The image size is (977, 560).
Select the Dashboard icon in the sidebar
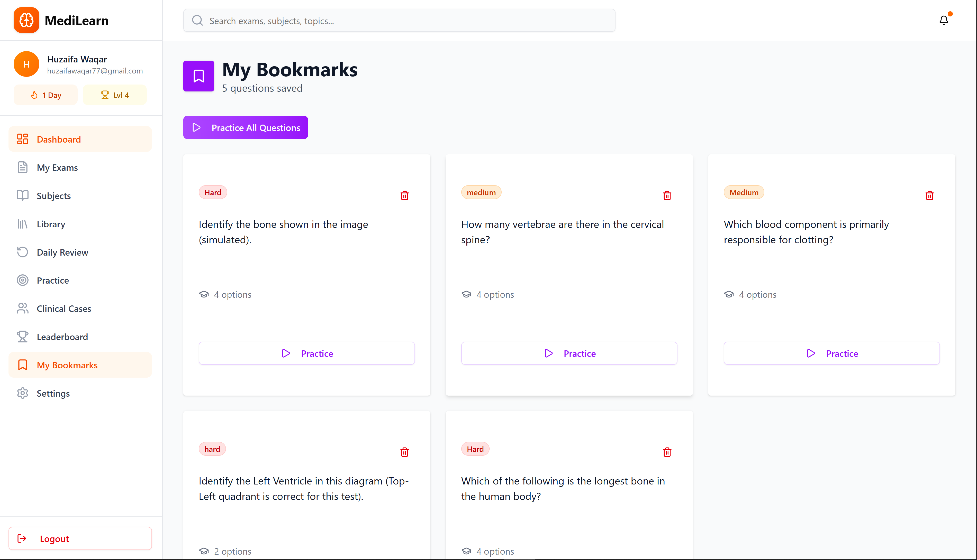click(23, 139)
